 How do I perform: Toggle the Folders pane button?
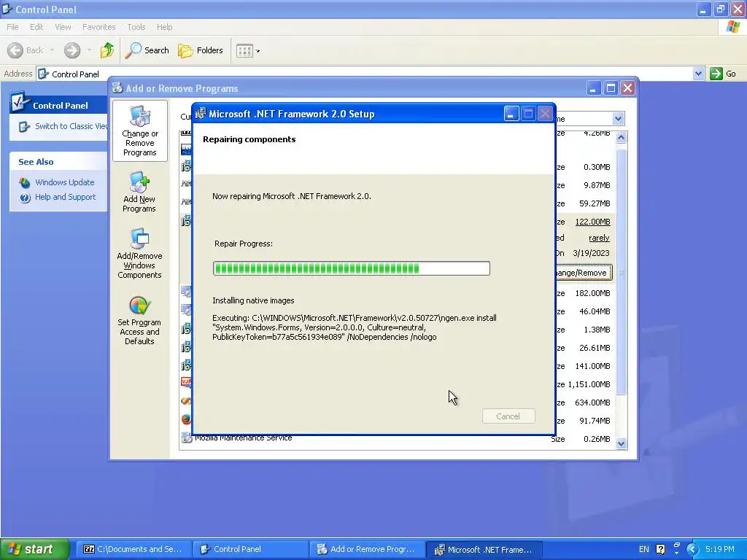click(x=200, y=50)
